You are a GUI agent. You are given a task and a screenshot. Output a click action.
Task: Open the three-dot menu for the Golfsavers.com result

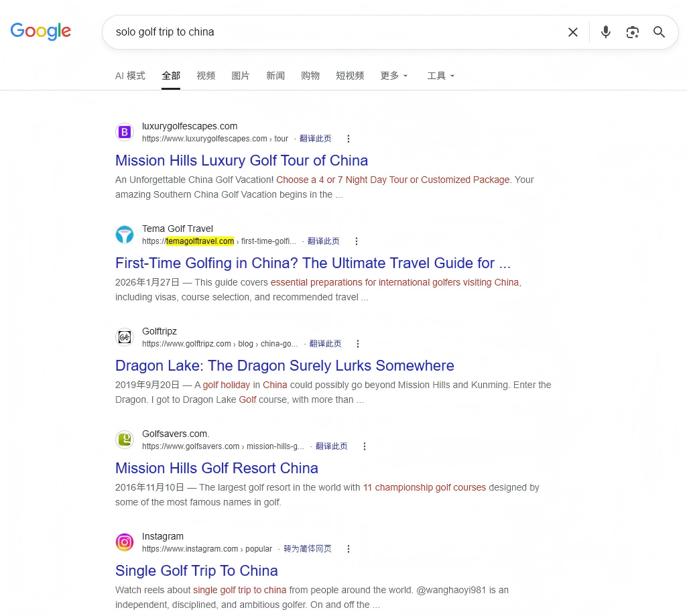click(x=364, y=446)
